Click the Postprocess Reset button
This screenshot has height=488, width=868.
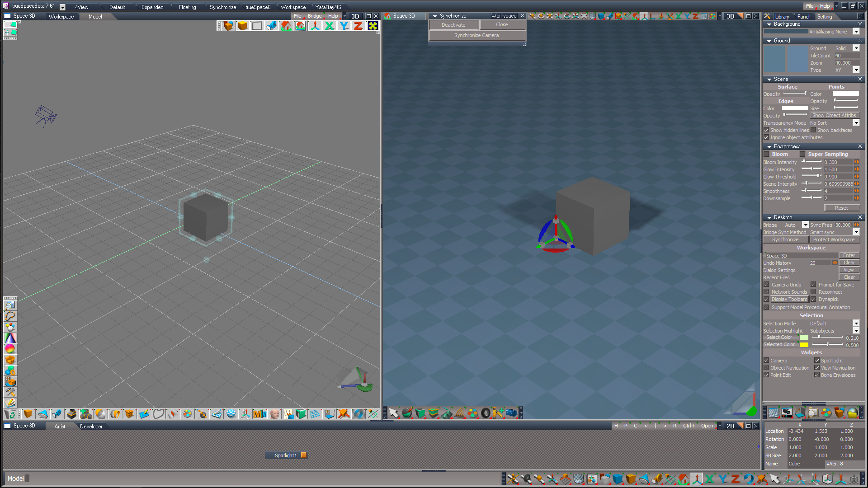841,208
